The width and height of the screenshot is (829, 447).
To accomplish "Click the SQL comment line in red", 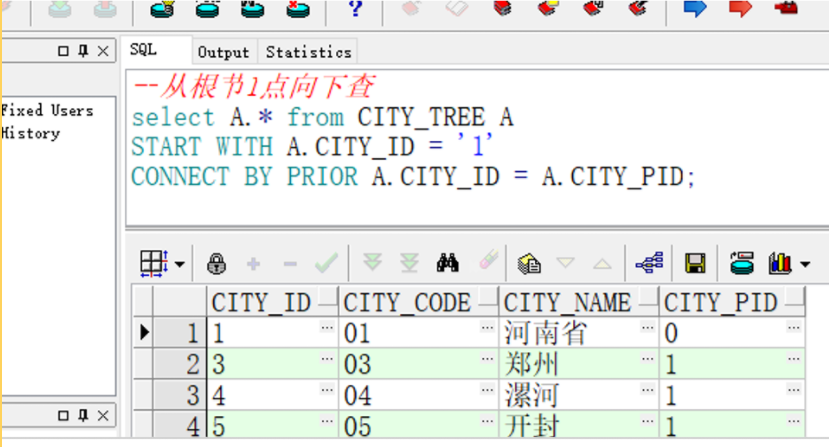I will [x=253, y=86].
